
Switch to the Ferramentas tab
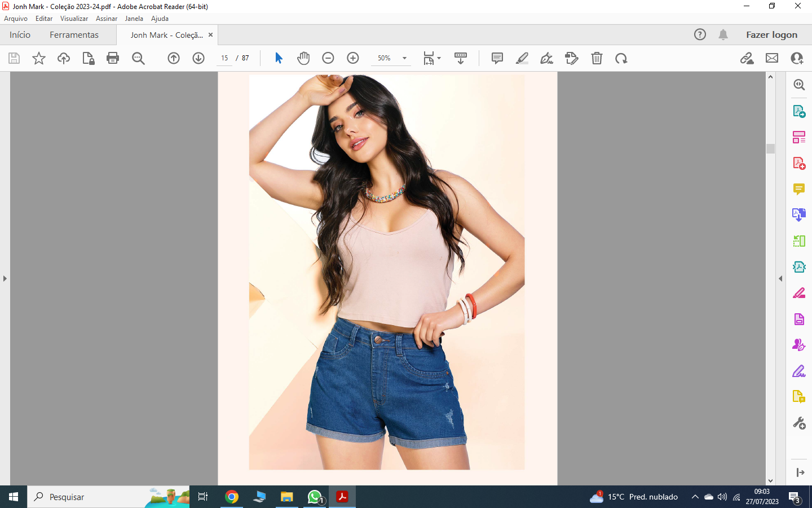pos(74,35)
